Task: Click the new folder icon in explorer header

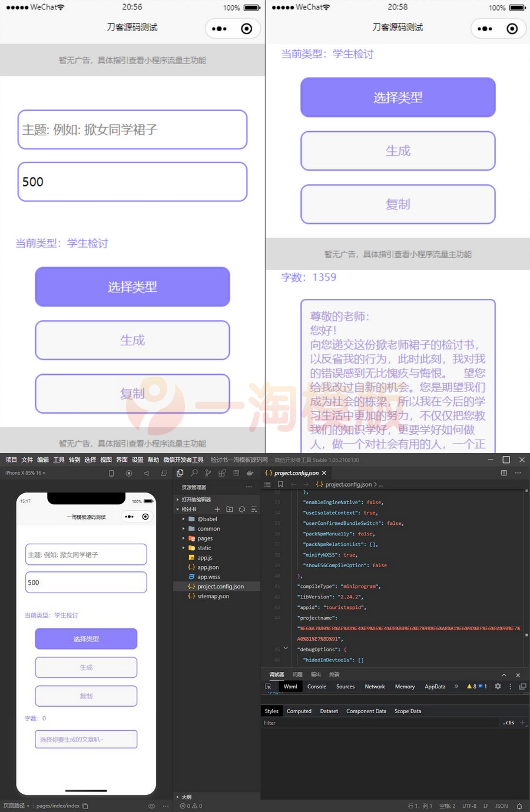Action: [230, 510]
